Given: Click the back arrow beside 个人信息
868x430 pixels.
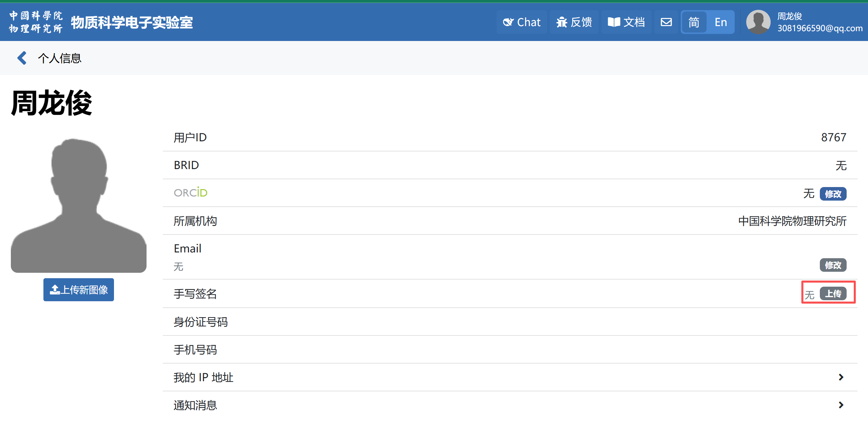Looking at the screenshot, I should tap(22, 58).
